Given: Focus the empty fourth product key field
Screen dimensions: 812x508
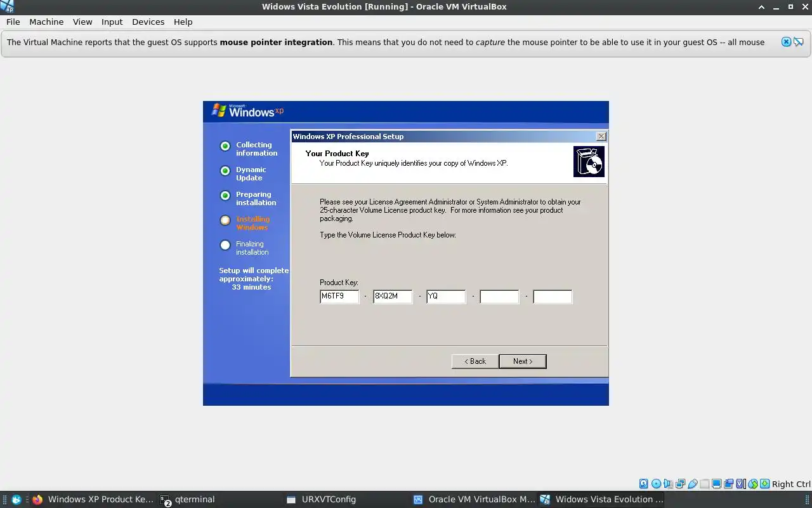Looking at the screenshot, I should pos(499,297).
